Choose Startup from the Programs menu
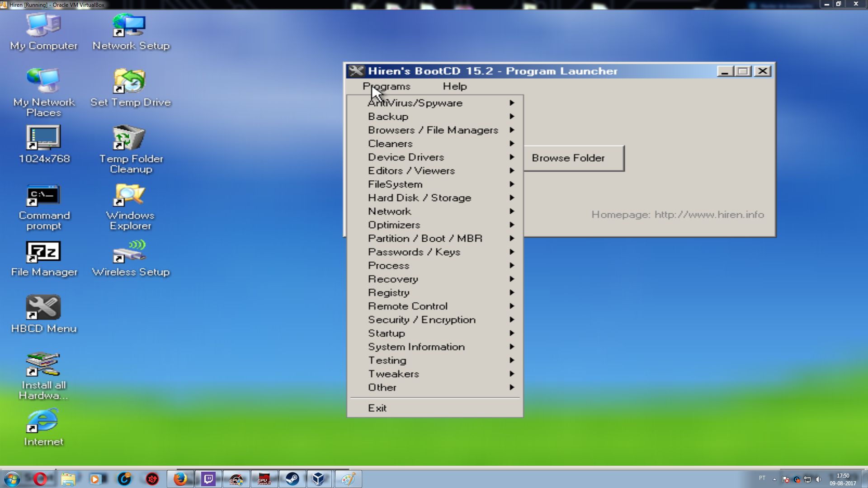Screen dimensions: 868x488 tap(435, 333)
